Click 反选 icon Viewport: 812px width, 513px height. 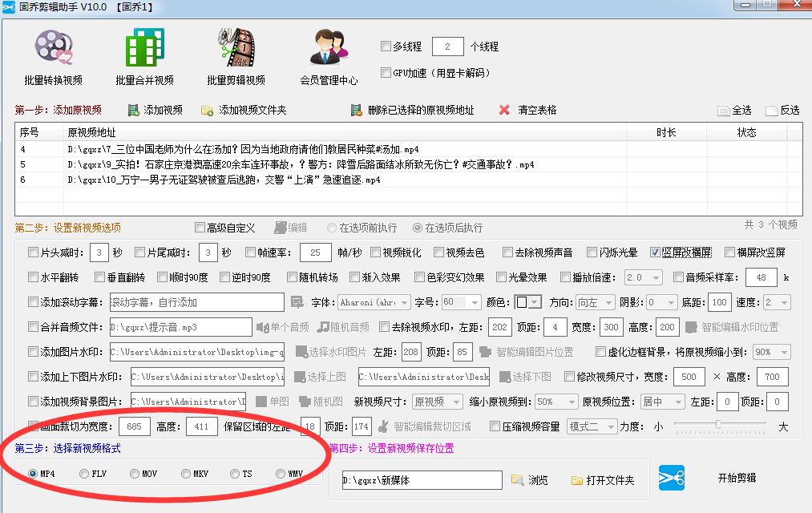pos(772,111)
